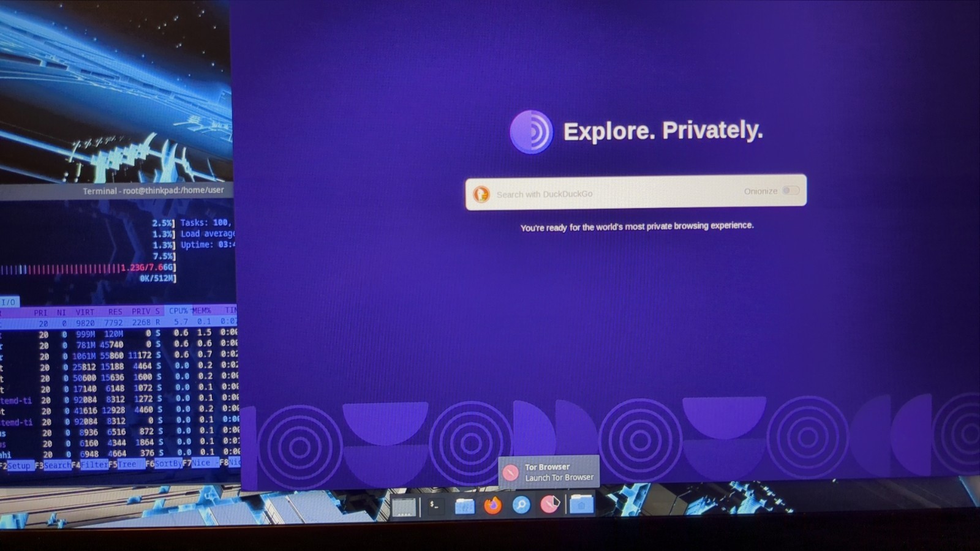
Task: Click the Tor Browser tooltip icon
Action: pos(510,472)
